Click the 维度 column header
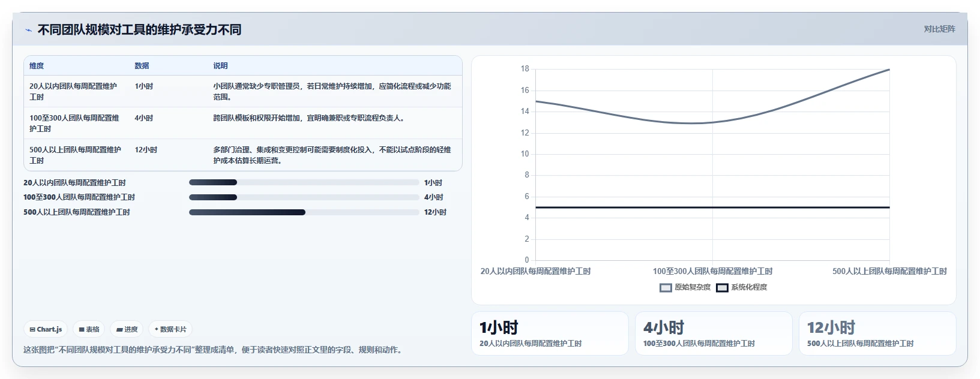Screen dimensions: 980x379 37,66
